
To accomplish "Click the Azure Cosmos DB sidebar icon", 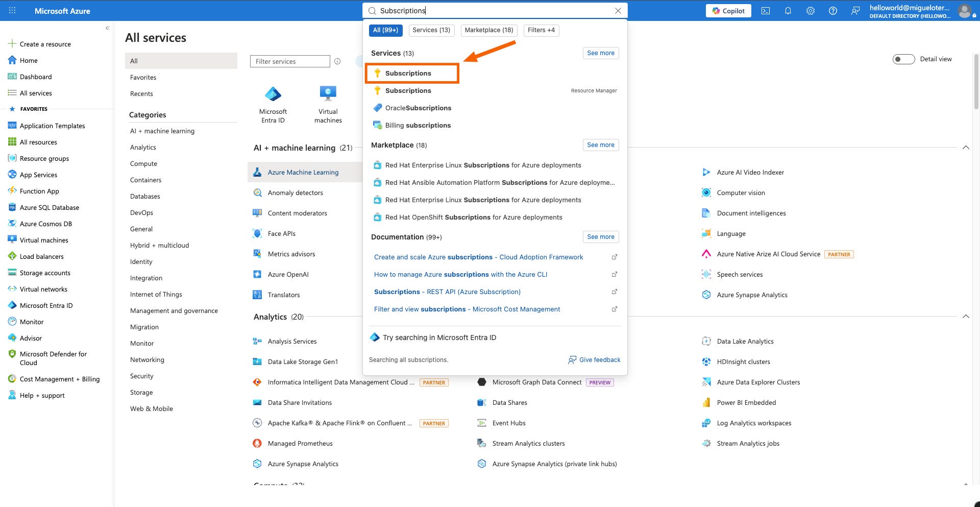I will 12,224.
